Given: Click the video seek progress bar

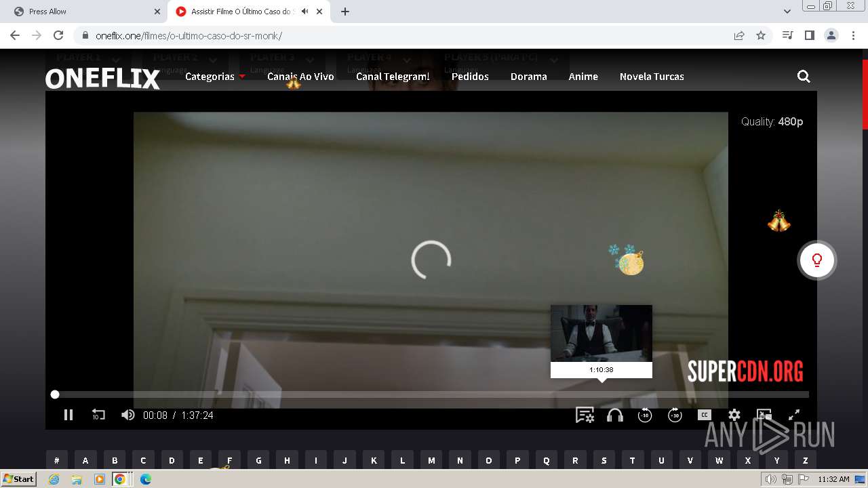Looking at the screenshot, I should (431, 394).
